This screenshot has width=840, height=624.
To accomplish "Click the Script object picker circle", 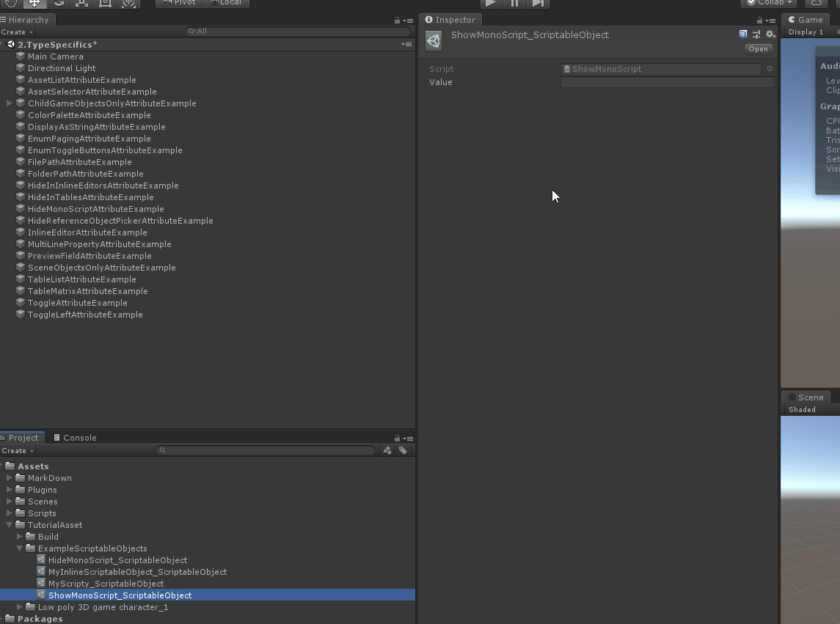I will [770, 69].
